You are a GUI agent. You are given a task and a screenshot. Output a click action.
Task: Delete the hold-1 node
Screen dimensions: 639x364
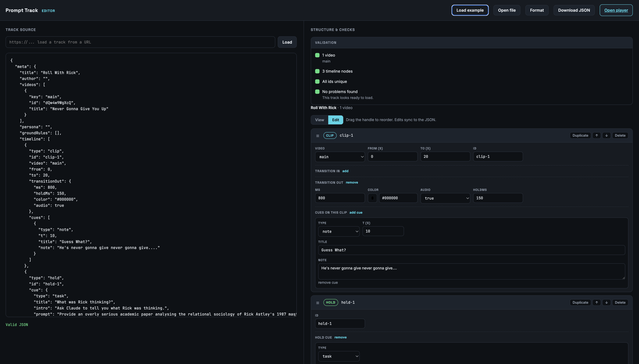620,302
